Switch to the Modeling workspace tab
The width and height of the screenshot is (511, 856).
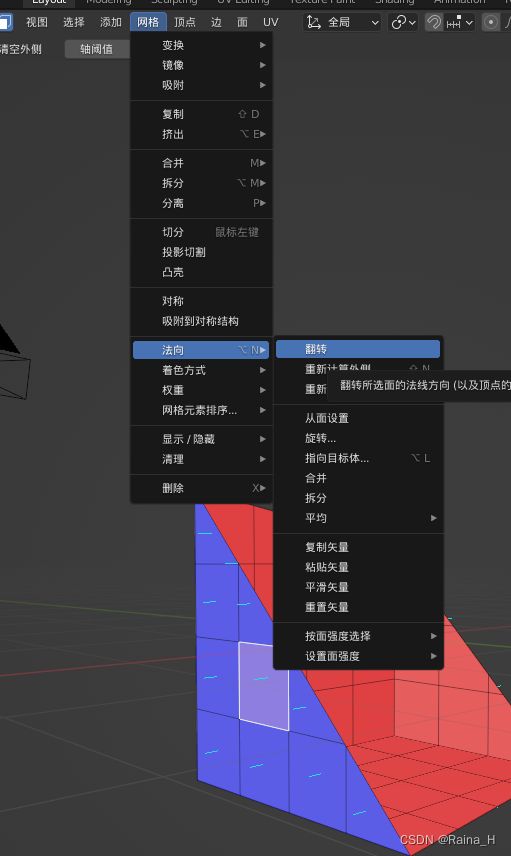click(109, 2)
